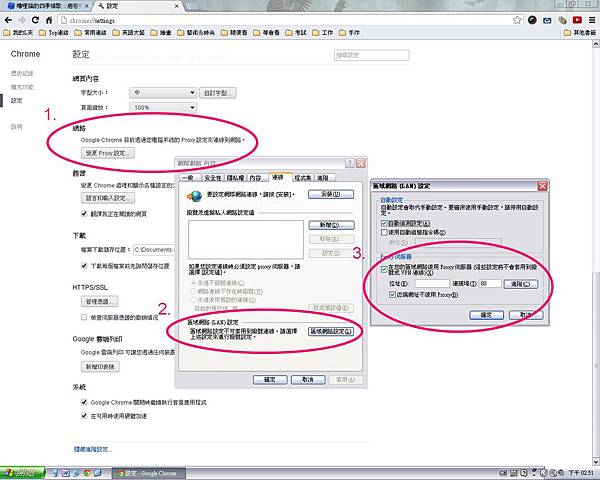This screenshot has width=600, height=480.
Task: Open the '英語大龍' bookmark folder
Action: tap(129, 33)
